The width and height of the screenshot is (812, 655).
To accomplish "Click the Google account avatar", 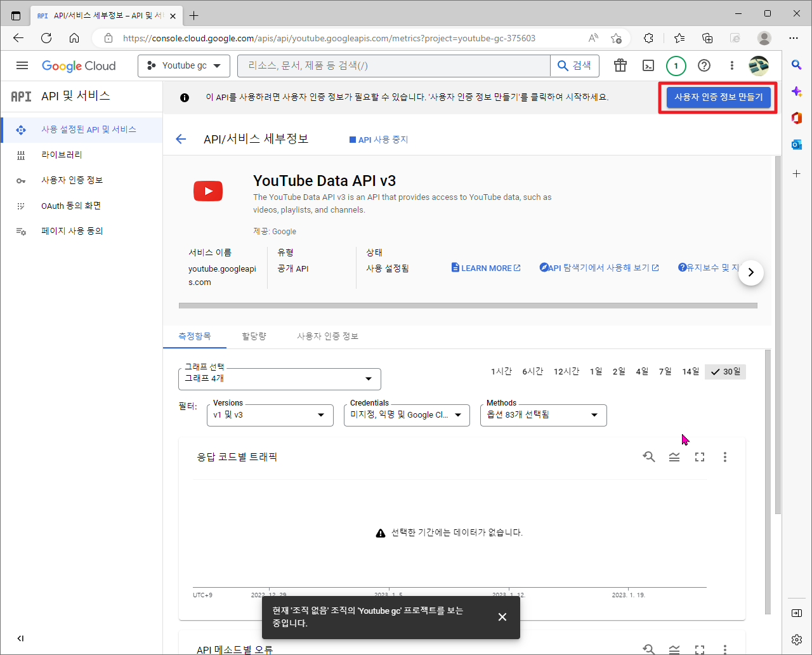I will pos(759,65).
